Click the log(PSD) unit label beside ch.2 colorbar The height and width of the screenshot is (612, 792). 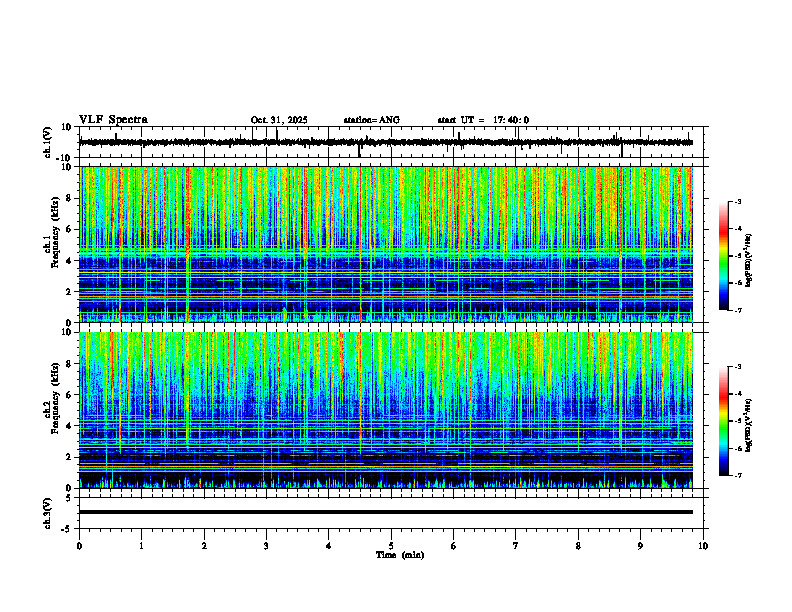[x=749, y=425]
